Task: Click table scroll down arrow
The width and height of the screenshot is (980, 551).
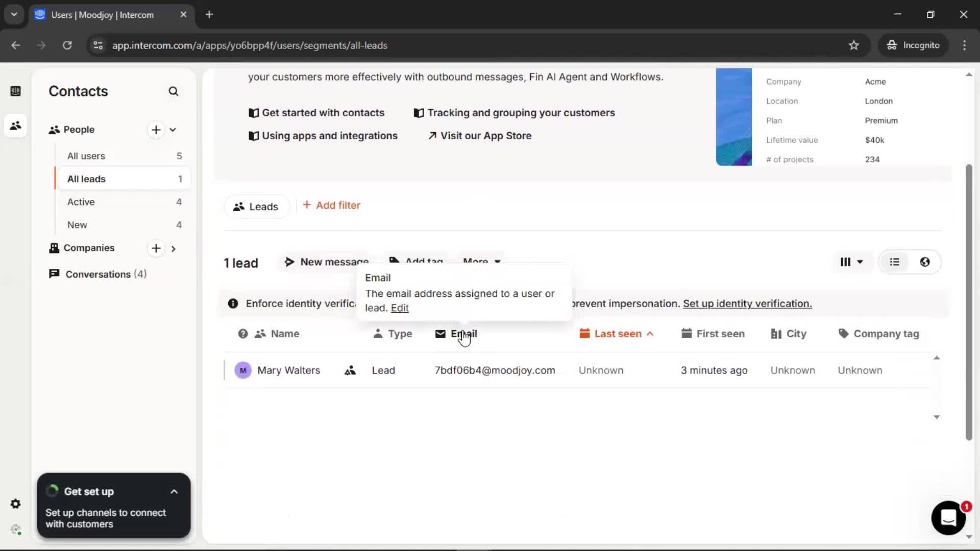Action: (937, 417)
